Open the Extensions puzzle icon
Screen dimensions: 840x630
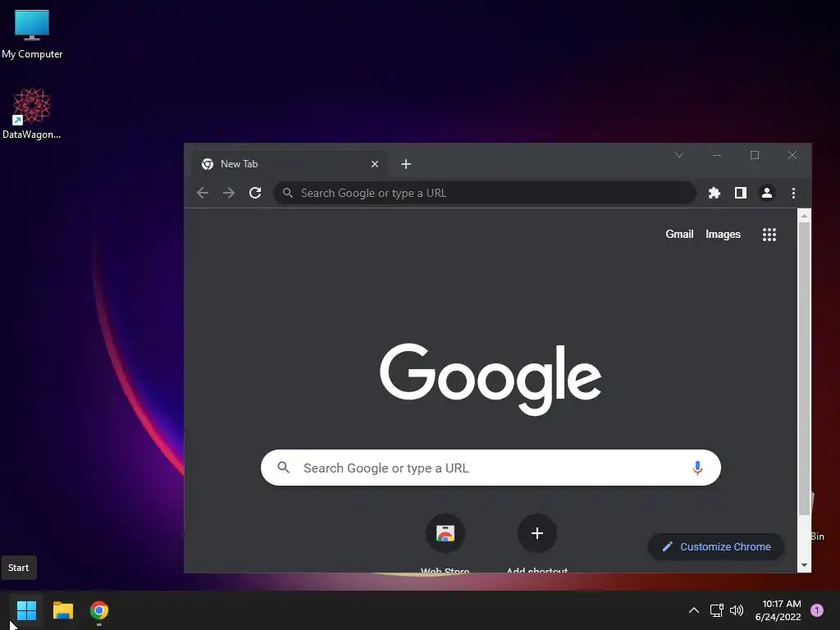pyautogui.click(x=714, y=193)
